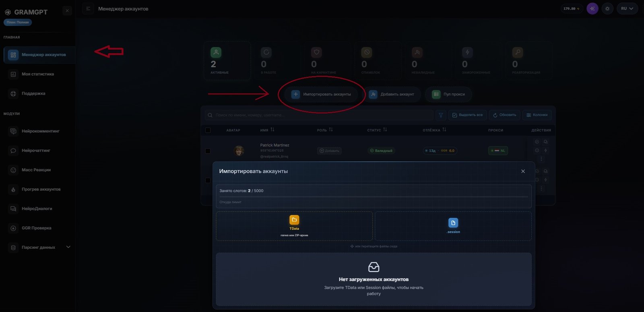Click Обновить to refresh the table
The image size is (644, 312).
tap(505, 115)
